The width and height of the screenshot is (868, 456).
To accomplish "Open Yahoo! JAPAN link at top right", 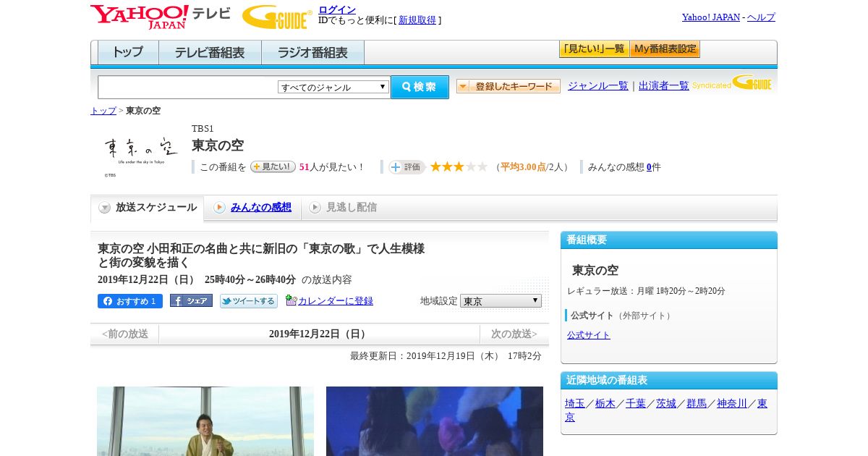I will click(711, 17).
